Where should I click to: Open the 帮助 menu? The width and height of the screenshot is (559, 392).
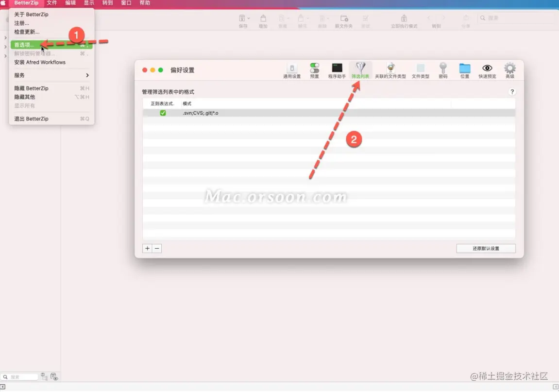point(144,3)
